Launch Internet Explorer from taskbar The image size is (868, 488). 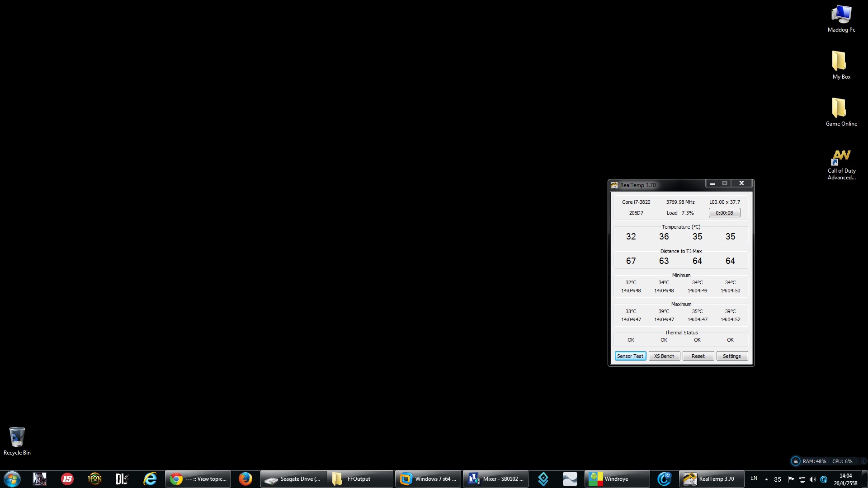coord(150,479)
